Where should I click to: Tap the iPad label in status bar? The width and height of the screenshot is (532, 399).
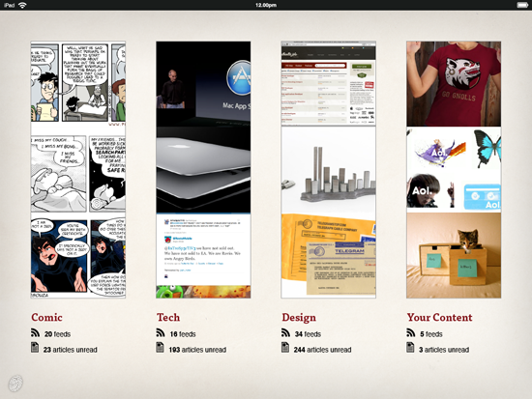(x=9, y=5)
